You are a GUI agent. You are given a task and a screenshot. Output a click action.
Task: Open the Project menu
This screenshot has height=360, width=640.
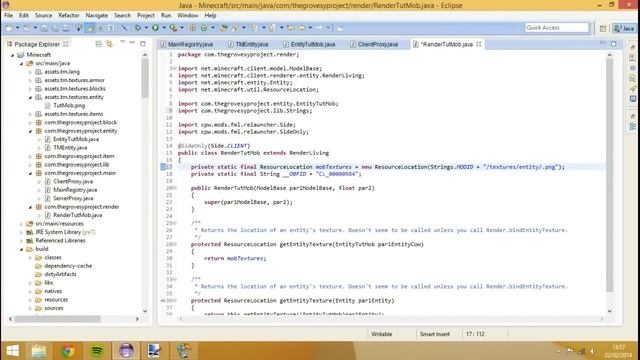[x=146, y=16]
